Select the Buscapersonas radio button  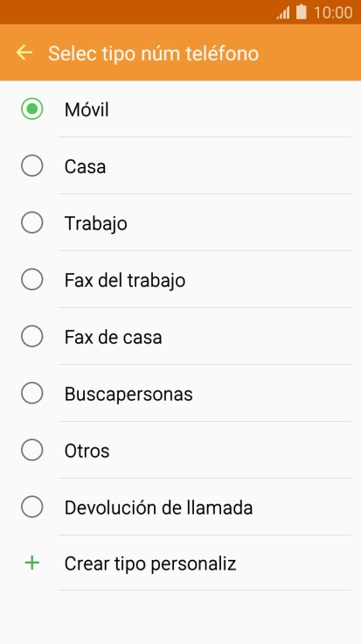32,393
